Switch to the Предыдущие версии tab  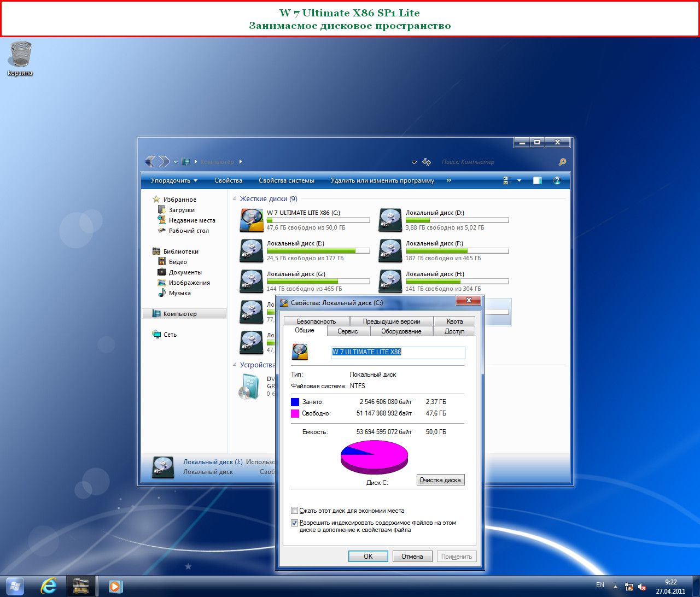[392, 321]
